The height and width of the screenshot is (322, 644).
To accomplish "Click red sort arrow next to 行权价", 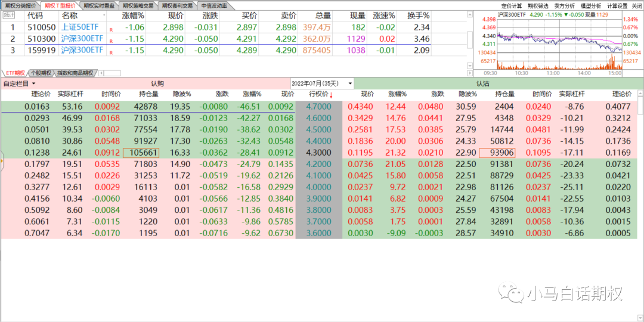I will 332,95.
